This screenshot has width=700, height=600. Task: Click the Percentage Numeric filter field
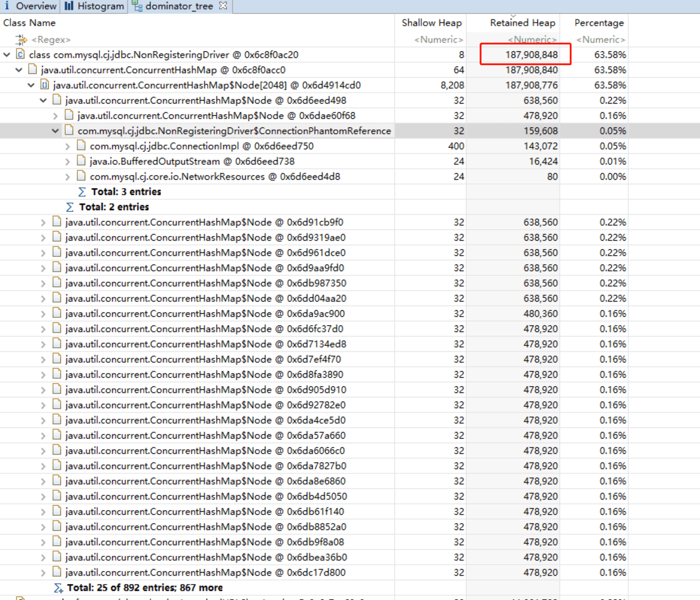tap(600, 40)
